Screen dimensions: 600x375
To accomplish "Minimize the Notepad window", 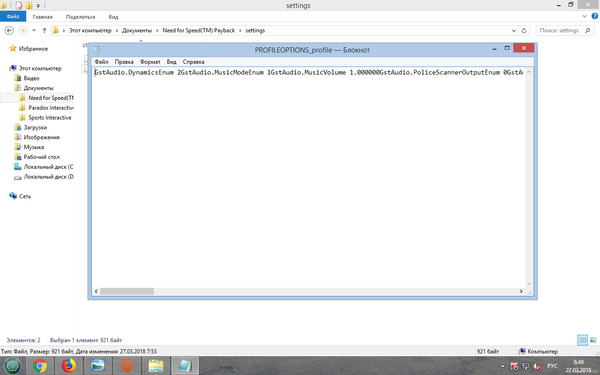I will (494, 49).
